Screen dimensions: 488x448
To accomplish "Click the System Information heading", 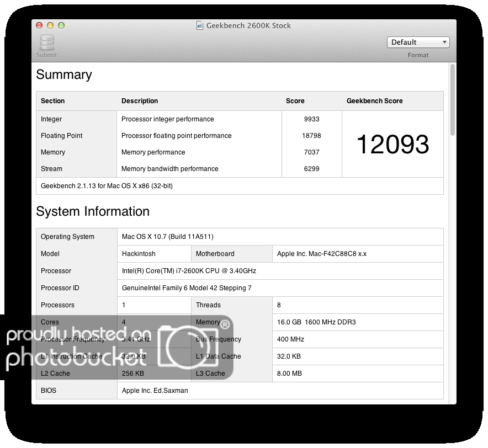I will 93,211.
